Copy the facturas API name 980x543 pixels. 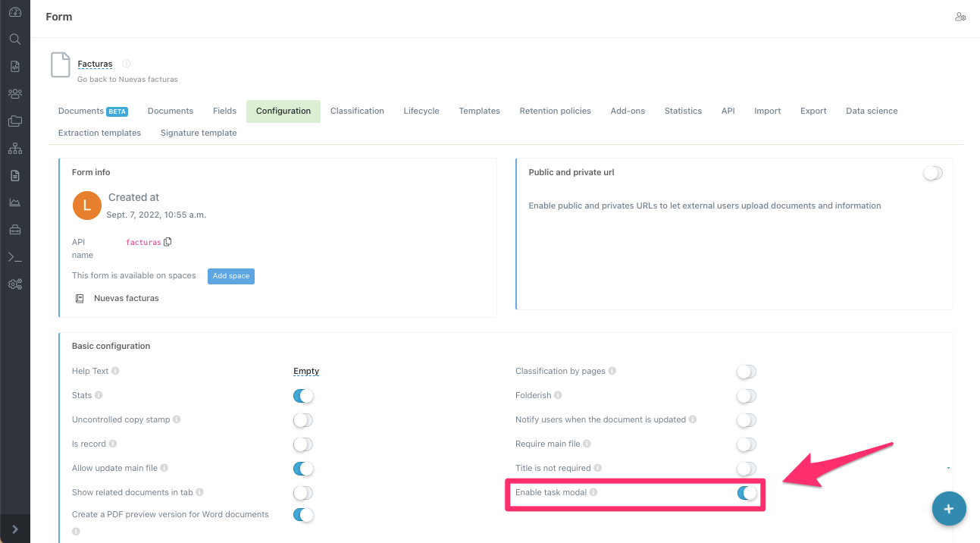click(x=168, y=242)
